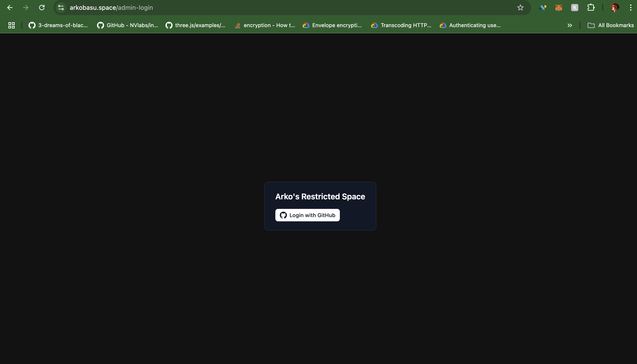Open the GitHub NVlabs bookmark
The height and width of the screenshot is (364, 637).
tap(127, 25)
